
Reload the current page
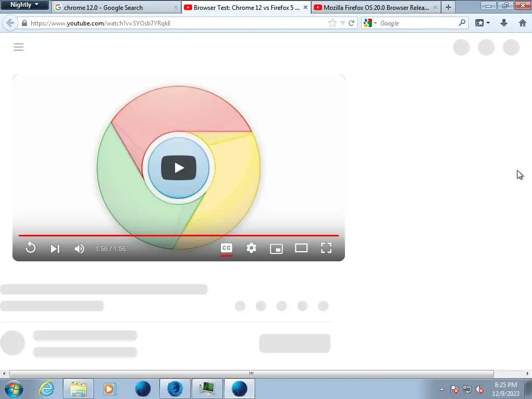(352, 23)
